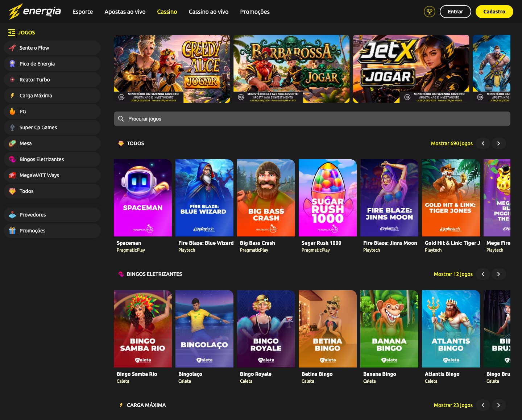Launch the Spaceman game tile
Screen dimensions: 522x420
coord(143,198)
